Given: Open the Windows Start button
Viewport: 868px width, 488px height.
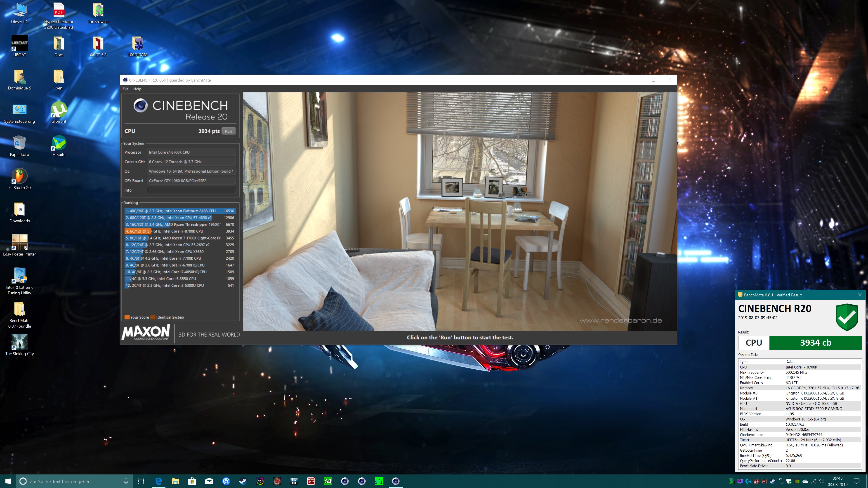Looking at the screenshot, I should click(x=8, y=481).
